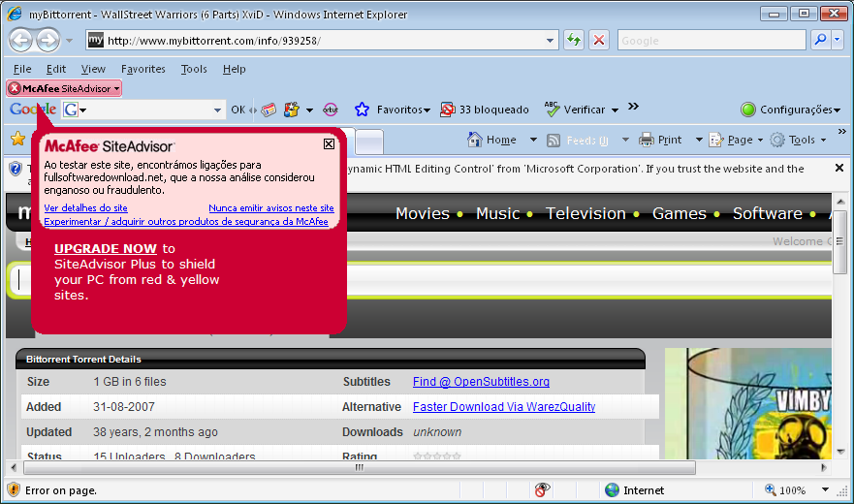Open the Home dropdown arrow
Image resolution: width=854 pixels, height=504 pixels.
tap(533, 140)
